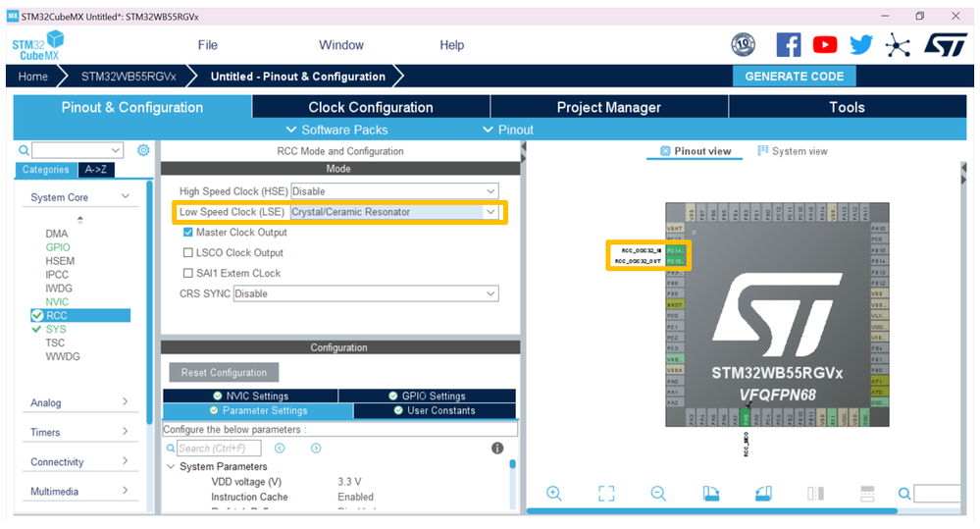Image resolution: width=980 pixels, height=529 pixels.
Task: Select the Parameter Settings tab
Action: 258,411
